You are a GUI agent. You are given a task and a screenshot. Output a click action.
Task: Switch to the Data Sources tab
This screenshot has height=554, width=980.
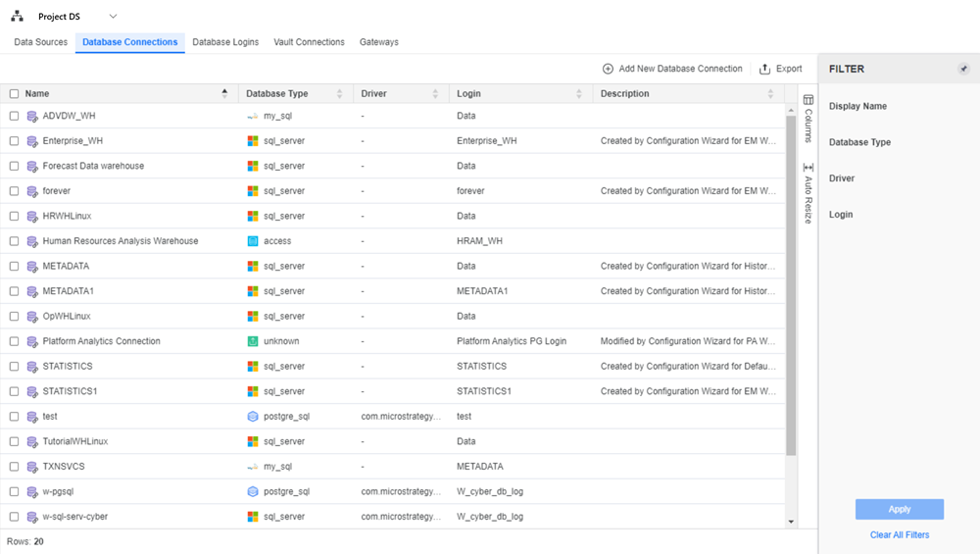point(40,42)
